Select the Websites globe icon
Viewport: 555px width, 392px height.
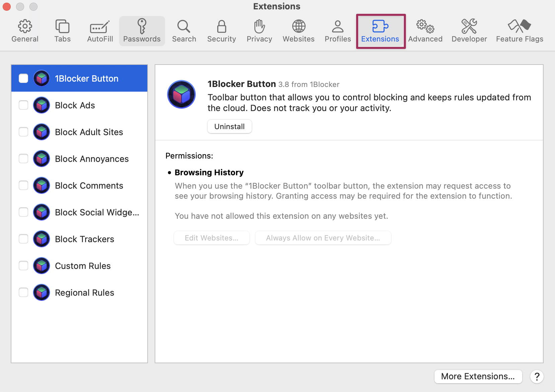pyautogui.click(x=299, y=26)
